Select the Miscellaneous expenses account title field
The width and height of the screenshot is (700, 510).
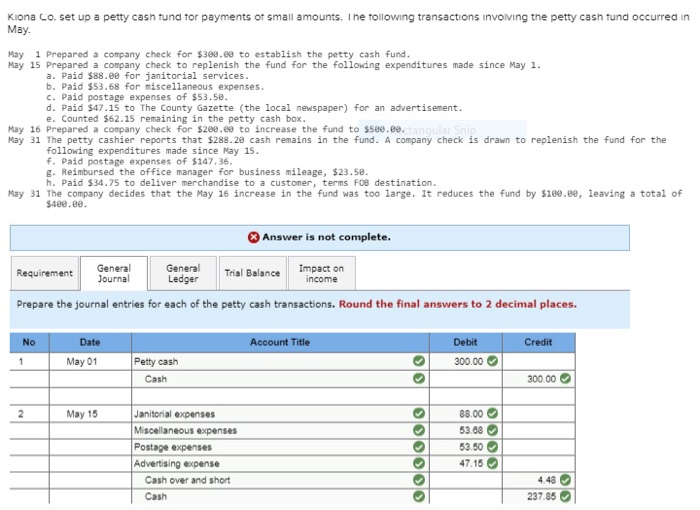tap(280, 431)
